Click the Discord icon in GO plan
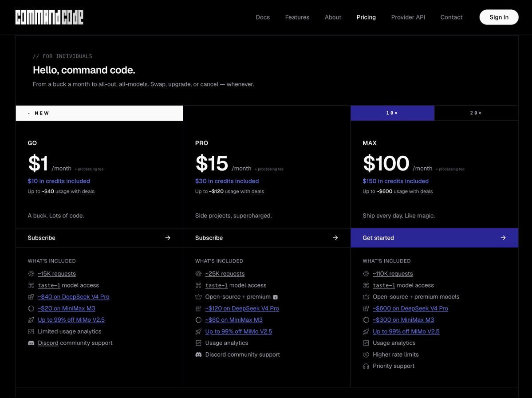 coord(31,343)
